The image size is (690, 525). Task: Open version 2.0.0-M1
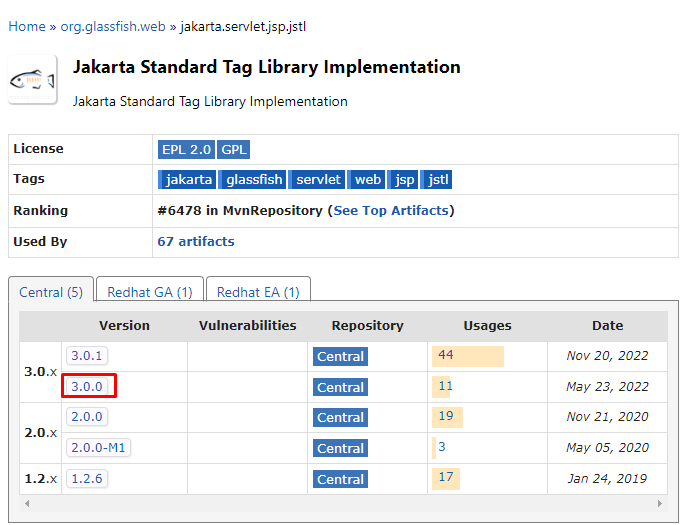(98, 448)
